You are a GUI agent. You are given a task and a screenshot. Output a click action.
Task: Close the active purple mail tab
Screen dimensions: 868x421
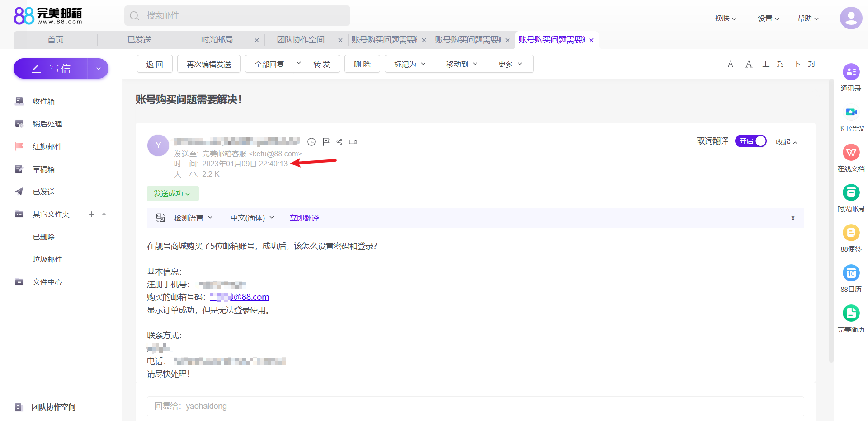coord(591,40)
